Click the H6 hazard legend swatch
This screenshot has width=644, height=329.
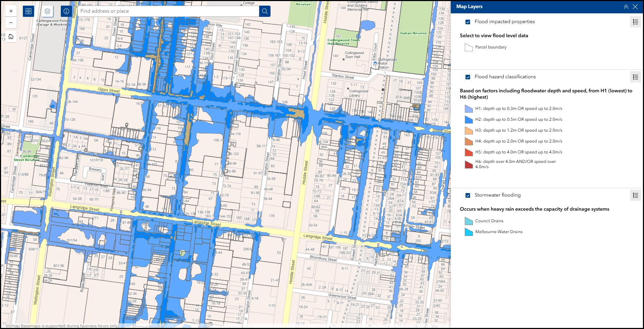[469, 164]
